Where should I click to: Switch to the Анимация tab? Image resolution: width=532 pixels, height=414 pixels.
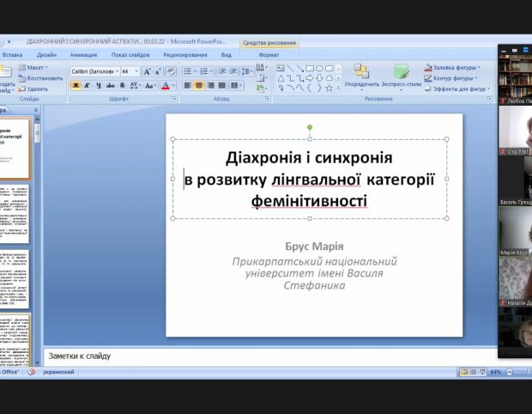coord(83,55)
